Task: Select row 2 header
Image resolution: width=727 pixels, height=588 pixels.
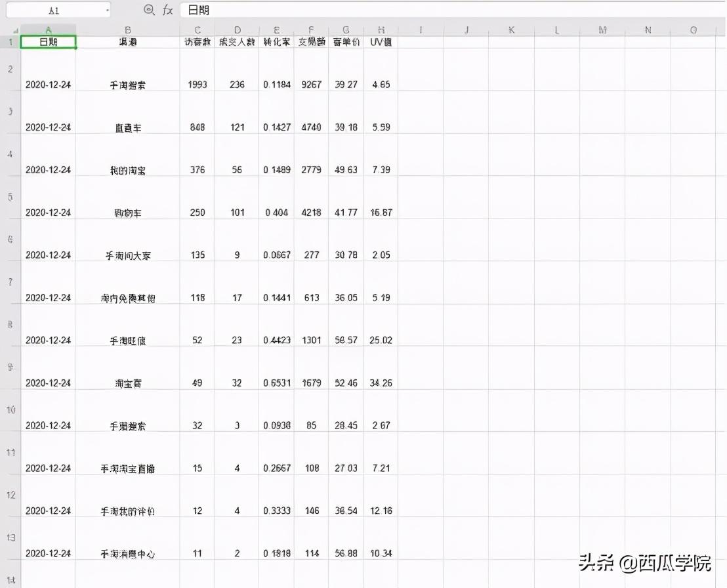Action: point(10,70)
